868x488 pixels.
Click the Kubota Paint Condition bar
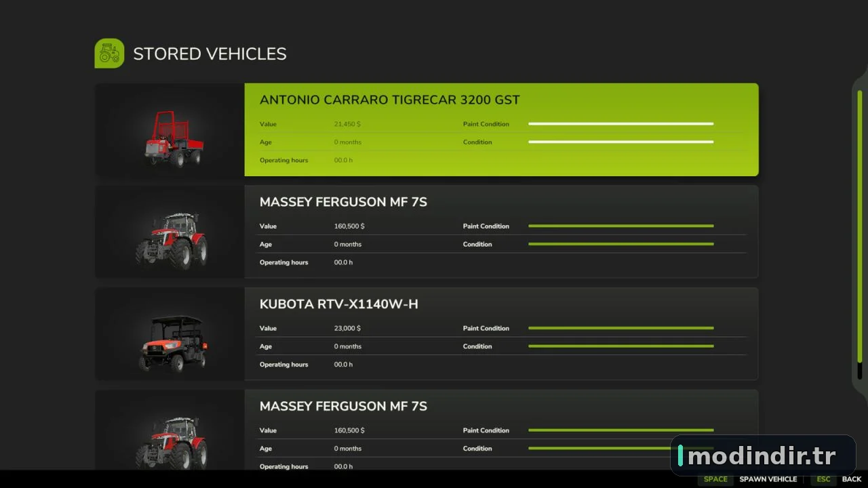tap(621, 328)
